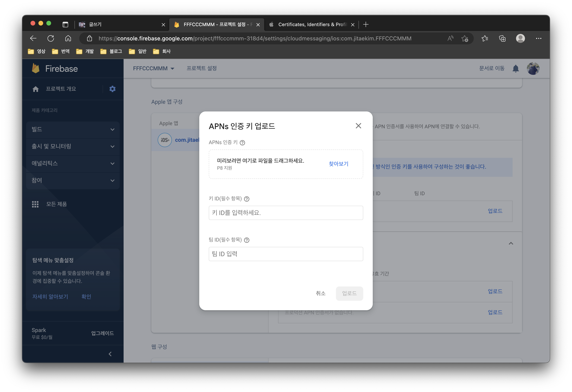This screenshot has height=392, width=572.
Task: Open the browser collections icon
Action: [502, 38]
